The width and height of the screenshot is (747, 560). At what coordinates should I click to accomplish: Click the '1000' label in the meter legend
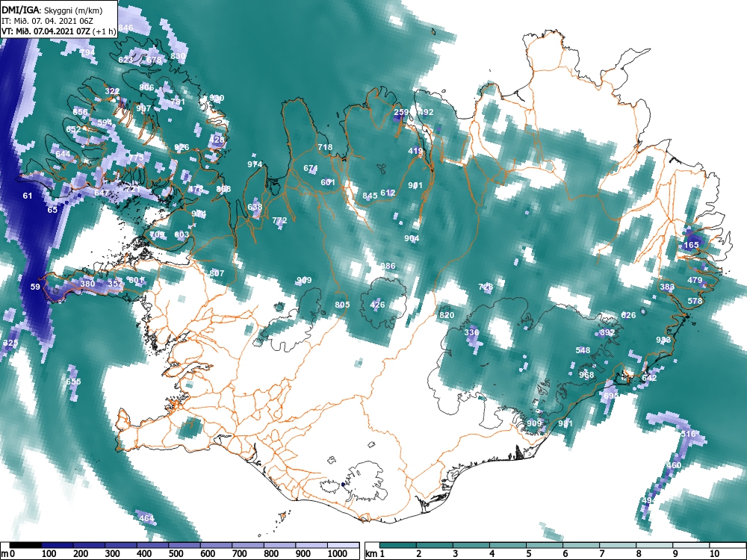click(338, 554)
